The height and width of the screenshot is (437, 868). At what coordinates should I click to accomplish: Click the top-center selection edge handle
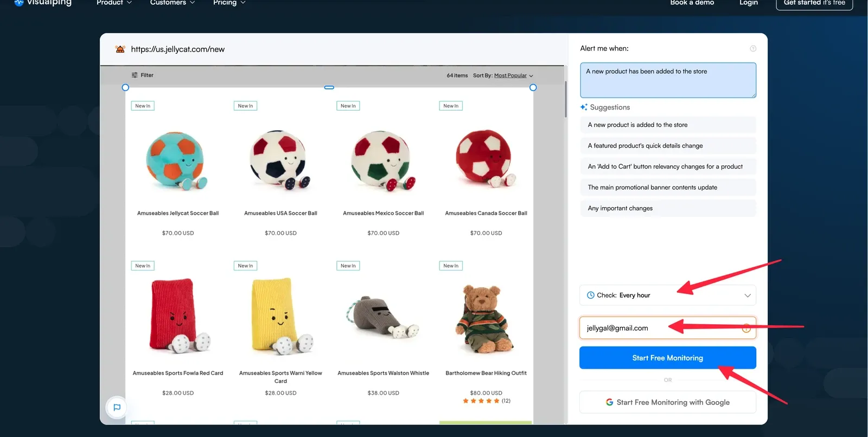coord(329,87)
